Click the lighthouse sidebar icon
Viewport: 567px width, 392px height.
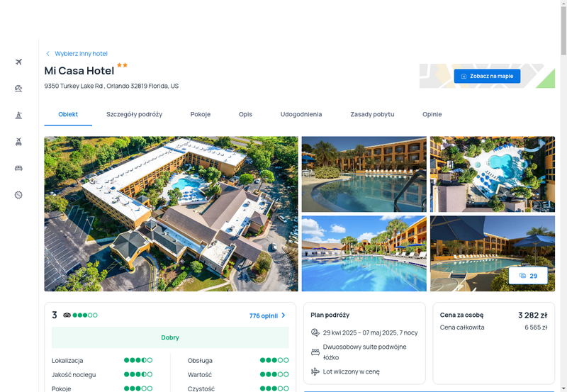(19, 116)
